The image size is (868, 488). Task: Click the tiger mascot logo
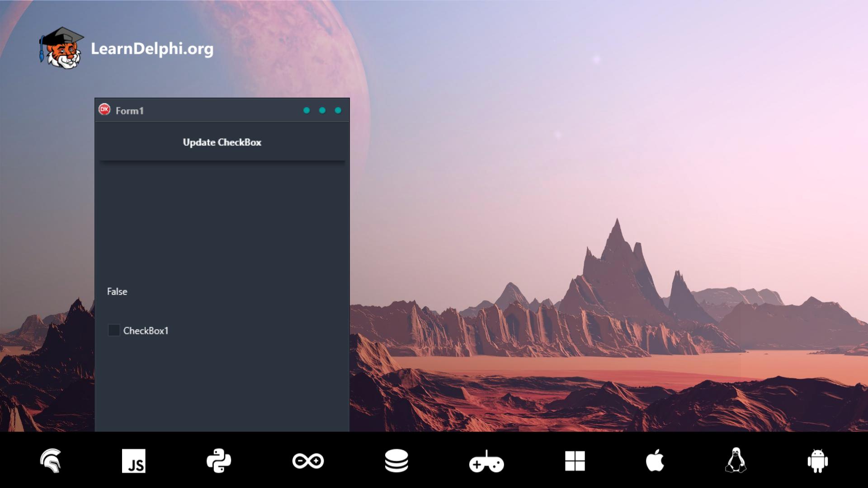pos(61,48)
